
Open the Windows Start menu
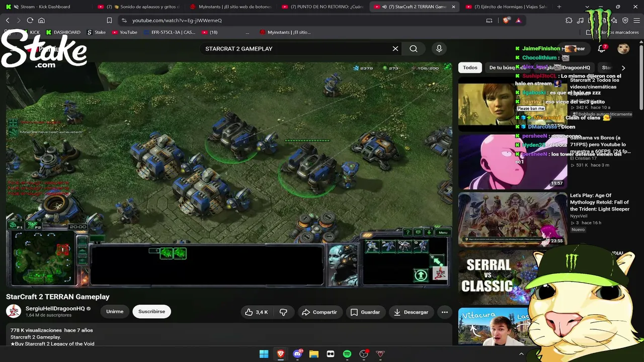(x=264, y=354)
